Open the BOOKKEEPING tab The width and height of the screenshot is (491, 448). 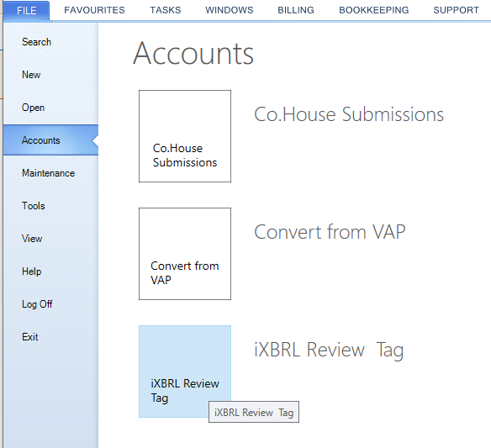[x=373, y=10]
